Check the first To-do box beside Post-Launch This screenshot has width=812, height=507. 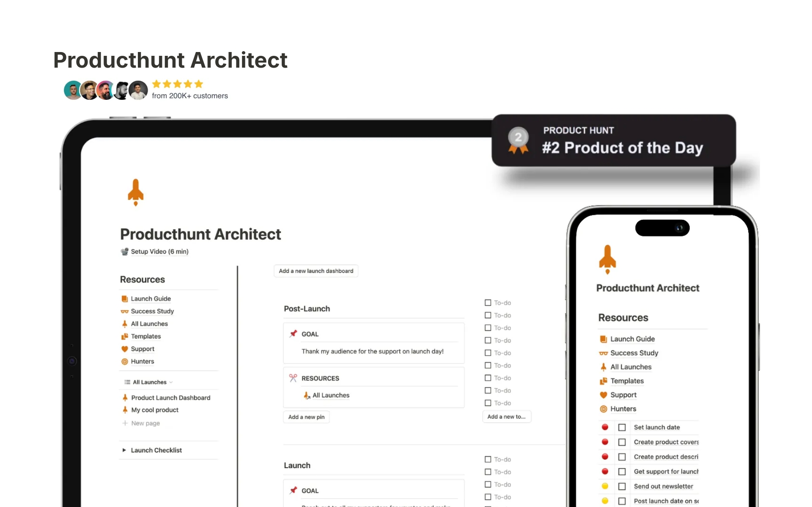pyautogui.click(x=488, y=303)
